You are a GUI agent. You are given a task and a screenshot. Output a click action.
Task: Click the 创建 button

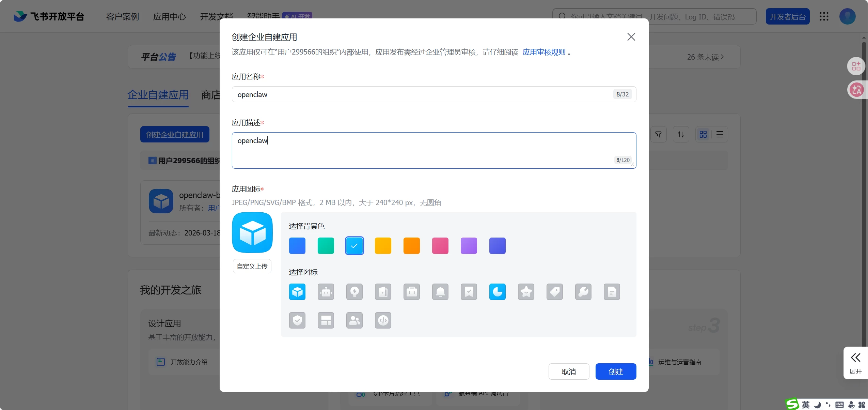tap(615, 371)
